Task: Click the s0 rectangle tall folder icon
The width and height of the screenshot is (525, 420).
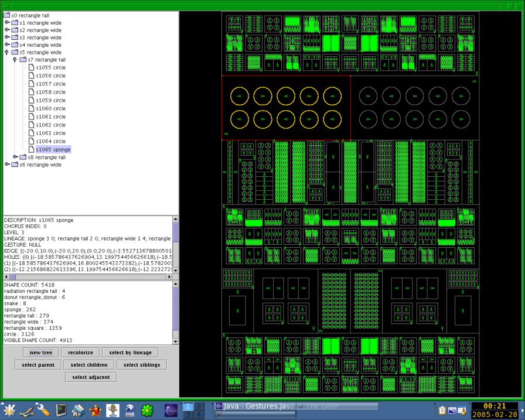Action: (8, 14)
